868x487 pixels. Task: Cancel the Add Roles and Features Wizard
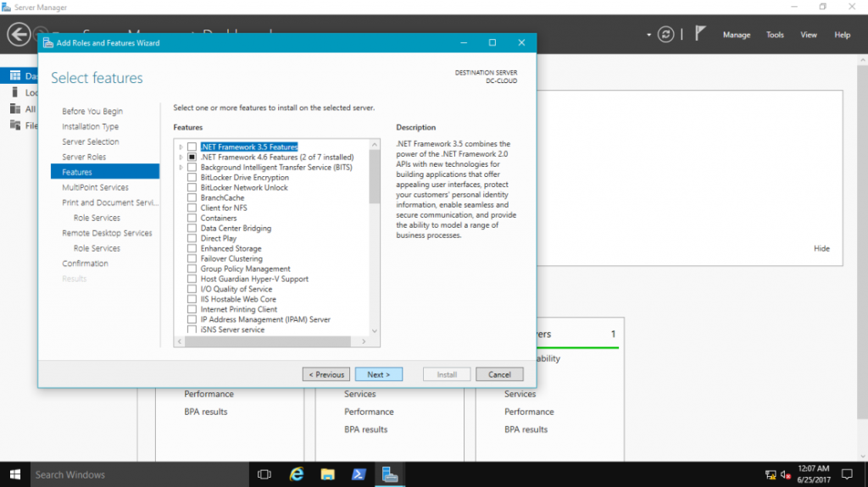[499, 374]
